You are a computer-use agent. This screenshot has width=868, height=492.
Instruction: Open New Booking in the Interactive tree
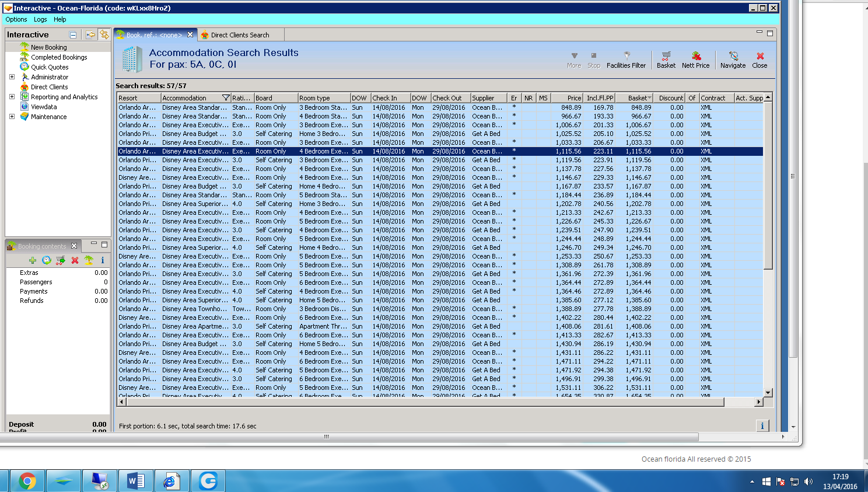(x=48, y=47)
